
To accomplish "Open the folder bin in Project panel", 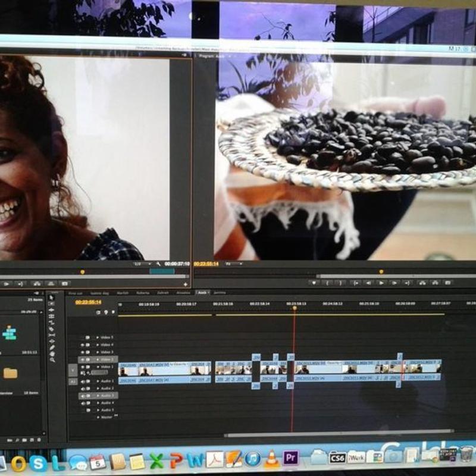I will point(10,373).
